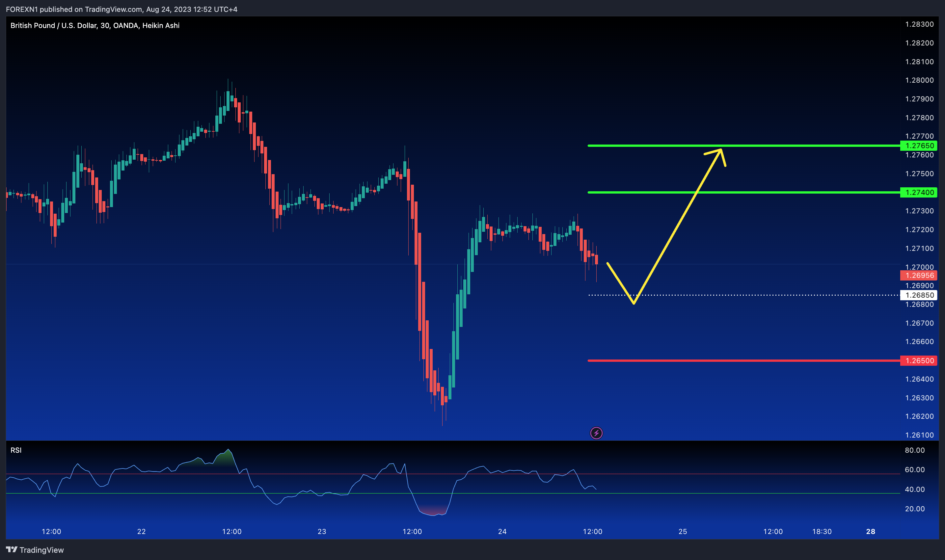The width and height of the screenshot is (945, 560).
Task: Click the green 1.27650 price label
Action: click(919, 146)
